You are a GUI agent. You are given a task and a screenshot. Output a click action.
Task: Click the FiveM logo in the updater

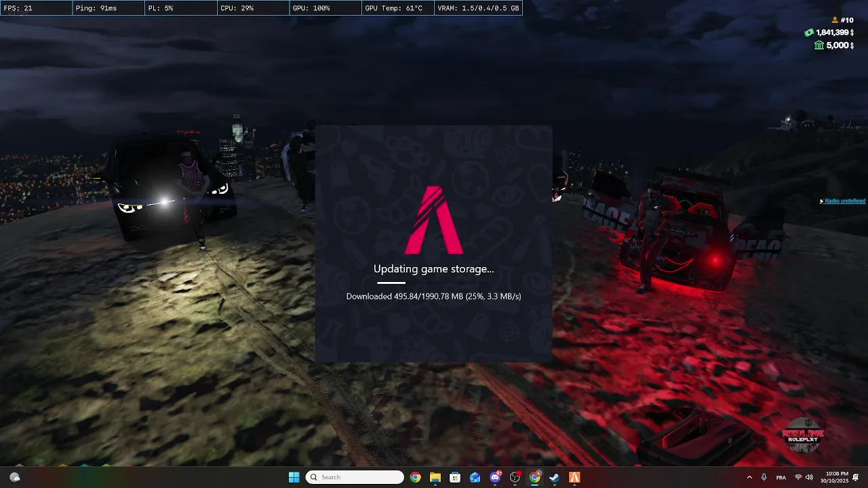pos(434,220)
